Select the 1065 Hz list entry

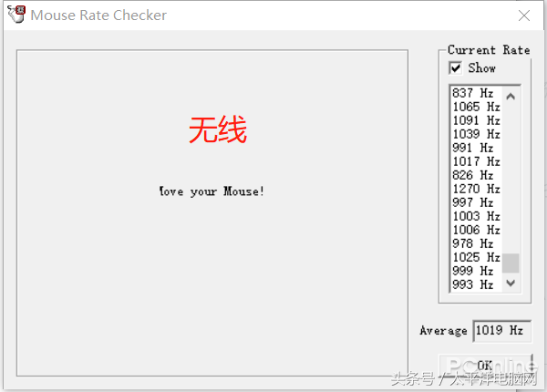pos(477,107)
